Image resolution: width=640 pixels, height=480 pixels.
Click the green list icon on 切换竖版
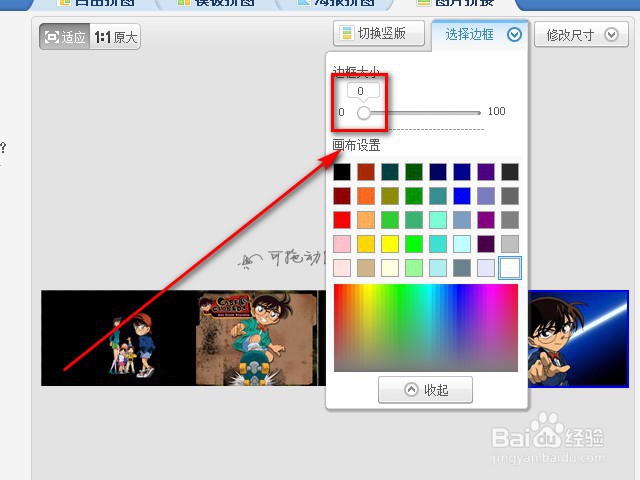347,33
